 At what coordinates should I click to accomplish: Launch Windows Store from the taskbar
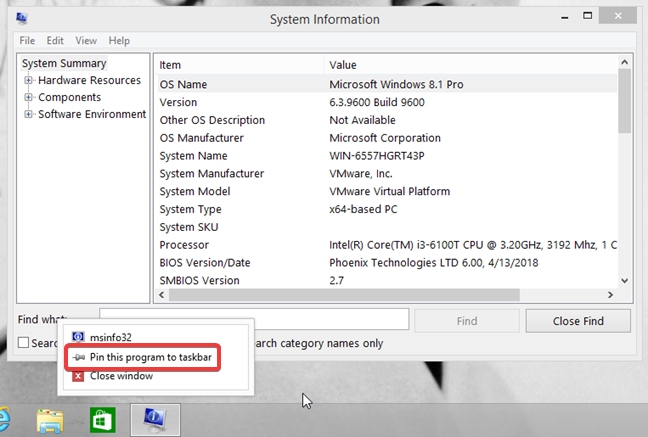click(x=102, y=420)
